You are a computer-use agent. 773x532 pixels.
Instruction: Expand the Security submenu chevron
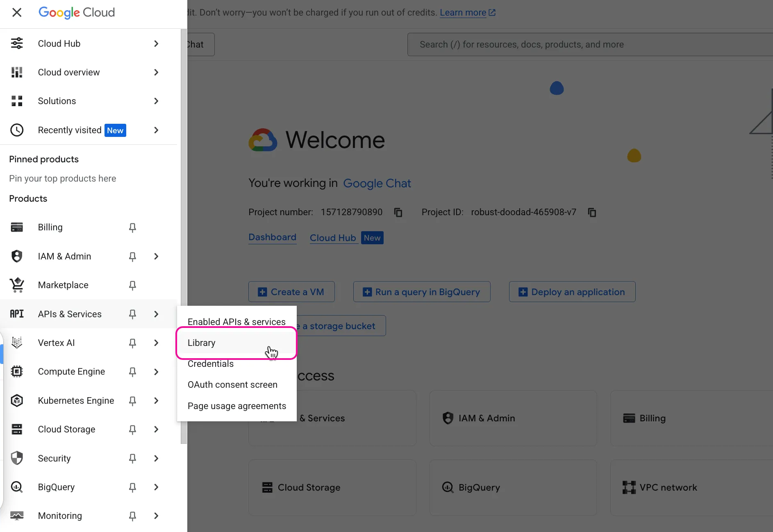[156, 458]
